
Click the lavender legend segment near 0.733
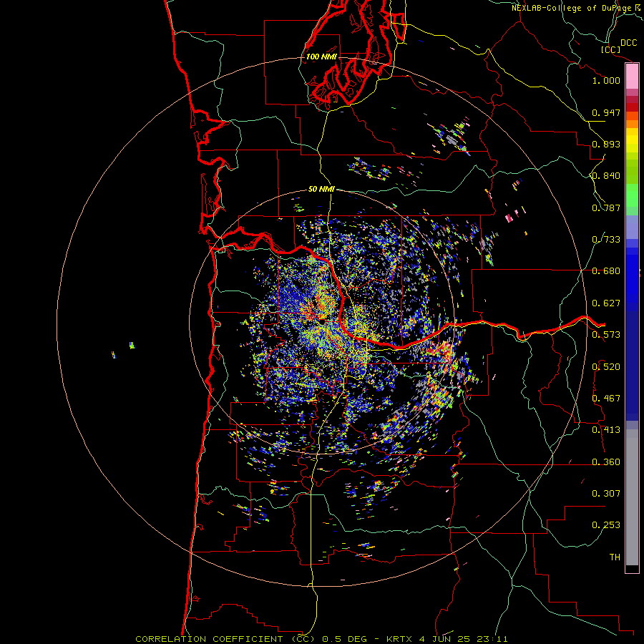coord(632,227)
